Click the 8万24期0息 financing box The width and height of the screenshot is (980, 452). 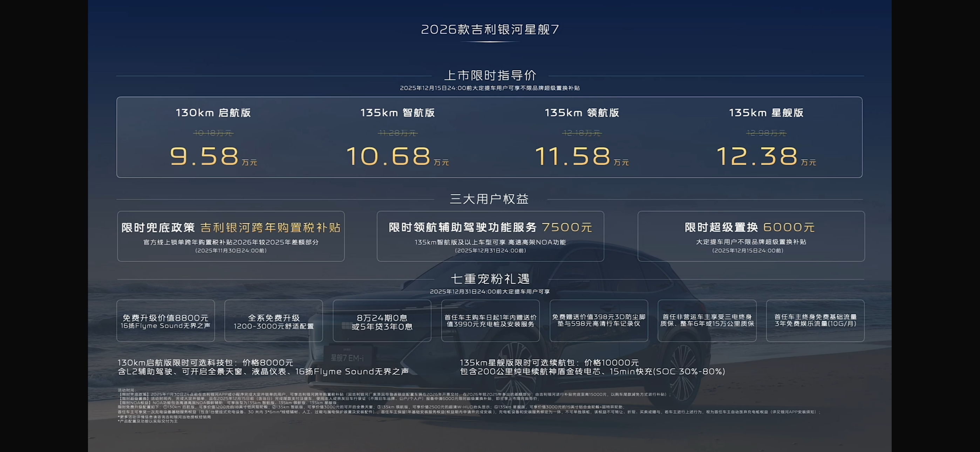pos(382,321)
